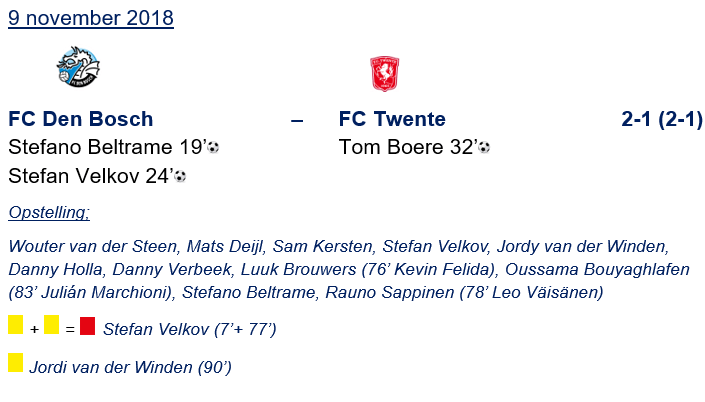Click the soccer ball after Velkov 24'
The image size is (705, 402).
point(180,177)
